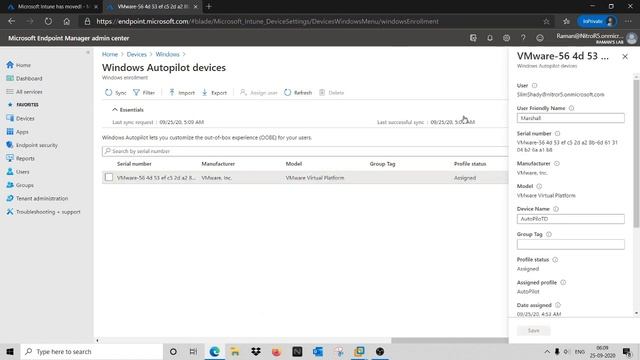Click the InPrivate profile button
This screenshot has width=640, height=360.
[597, 21]
